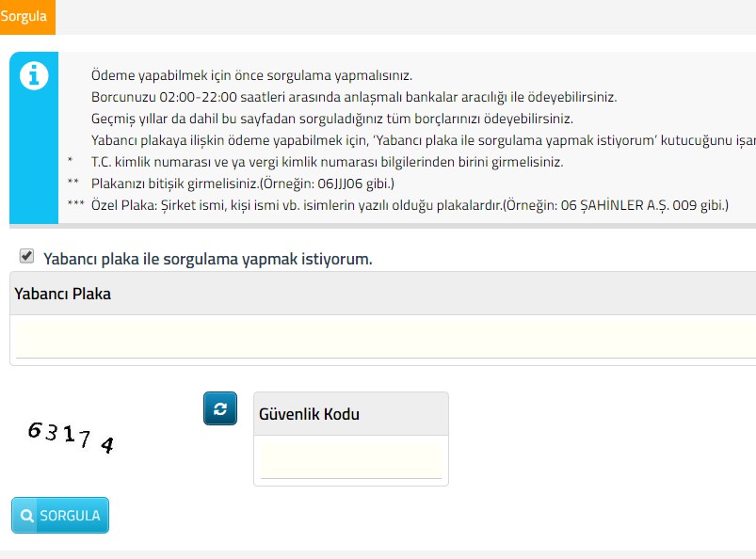Click the Güvenlik Kodu header label
This screenshot has height=559, width=756.
pyautogui.click(x=309, y=414)
